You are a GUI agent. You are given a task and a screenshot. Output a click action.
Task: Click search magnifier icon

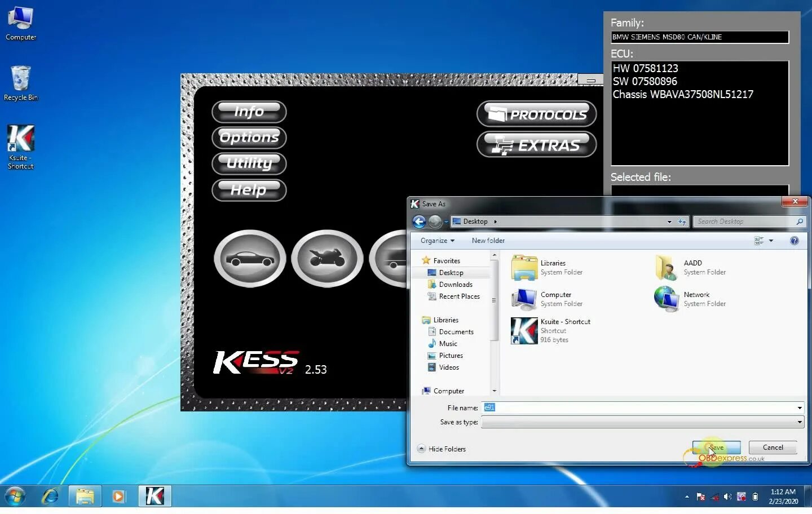[800, 221]
